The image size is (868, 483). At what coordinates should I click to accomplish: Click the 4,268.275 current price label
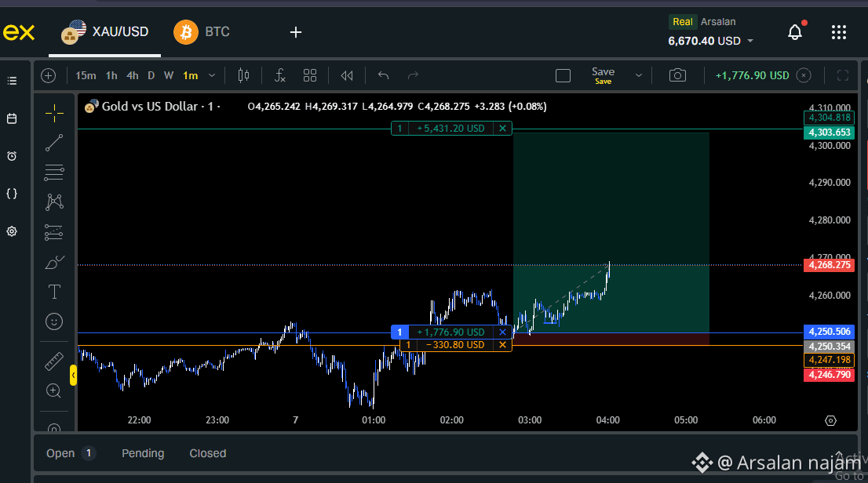click(x=830, y=265)
